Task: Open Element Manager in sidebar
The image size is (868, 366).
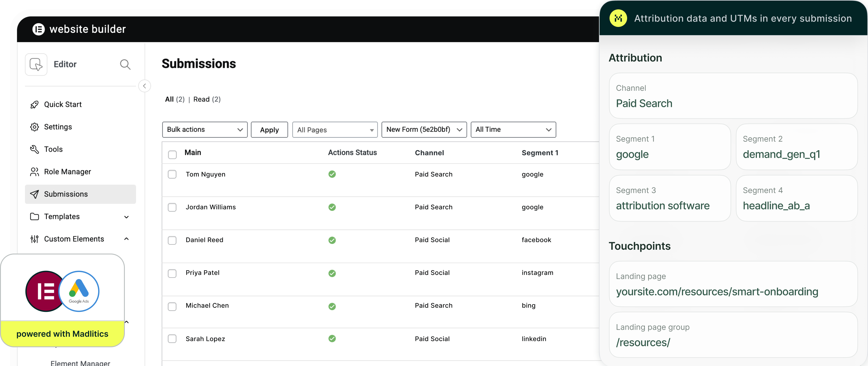Action: click(x=80, y=363)
